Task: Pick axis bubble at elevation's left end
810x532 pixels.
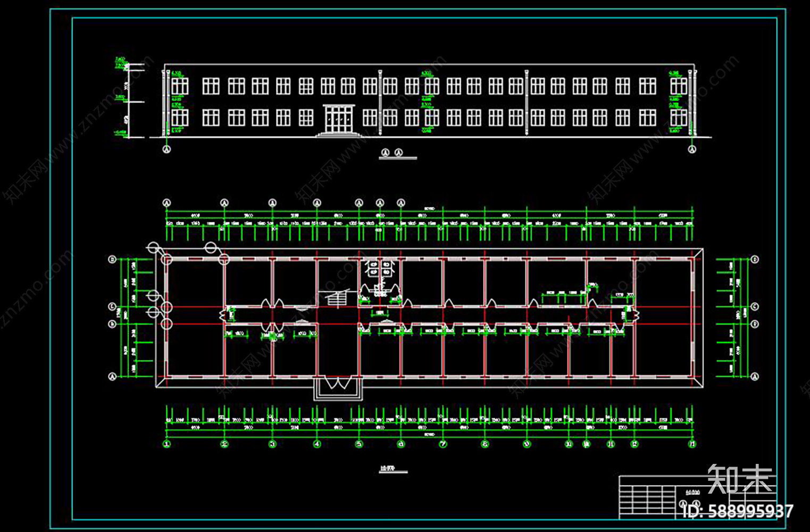Action: [166, 150]
